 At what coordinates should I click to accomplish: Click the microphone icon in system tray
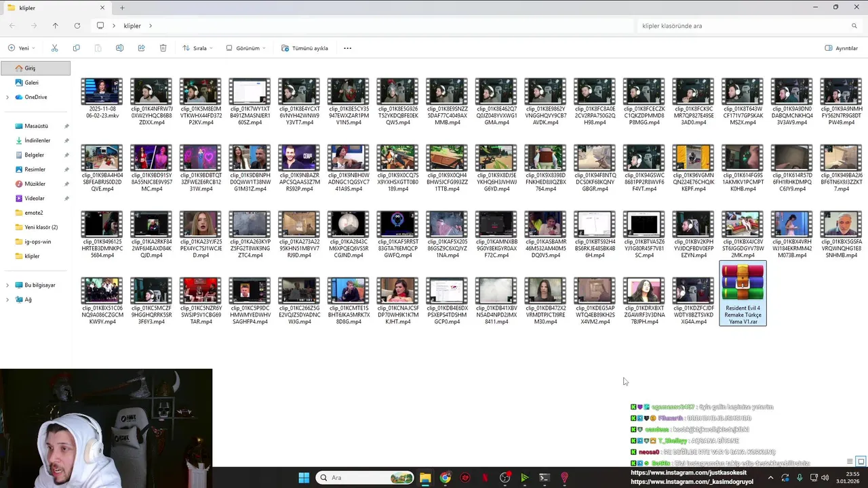(x=800, y=478)
